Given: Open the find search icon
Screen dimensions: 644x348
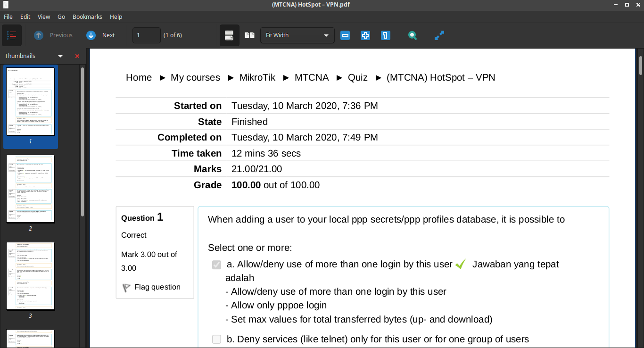Looking at the screenshot, I should [x=413, y=35].
